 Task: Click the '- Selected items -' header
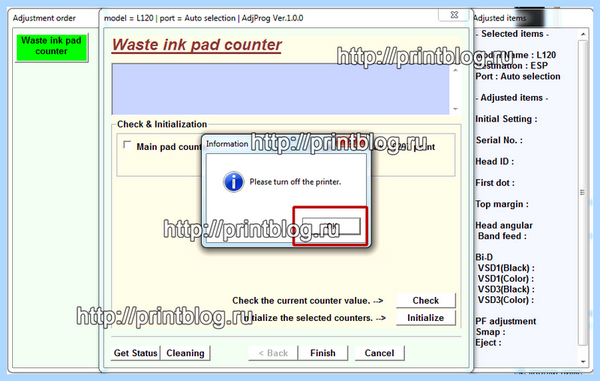click(512, 34)
